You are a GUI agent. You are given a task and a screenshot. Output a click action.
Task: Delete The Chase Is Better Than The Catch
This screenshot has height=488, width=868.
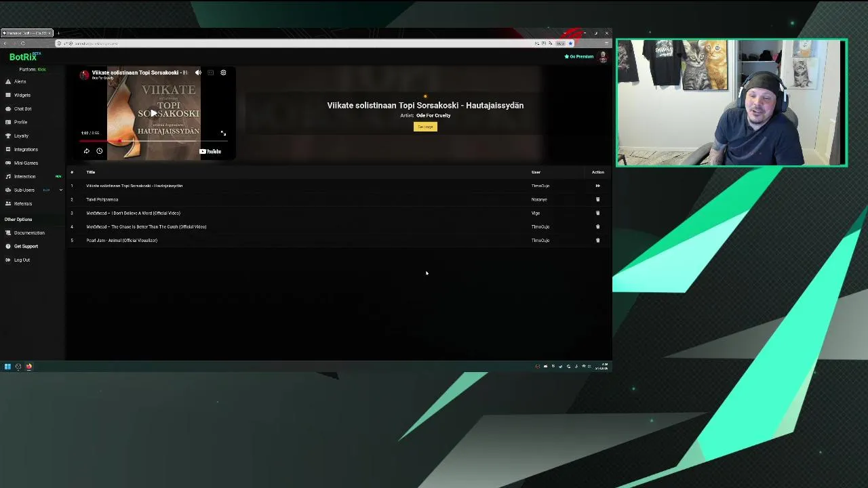(x=597, y=226)
